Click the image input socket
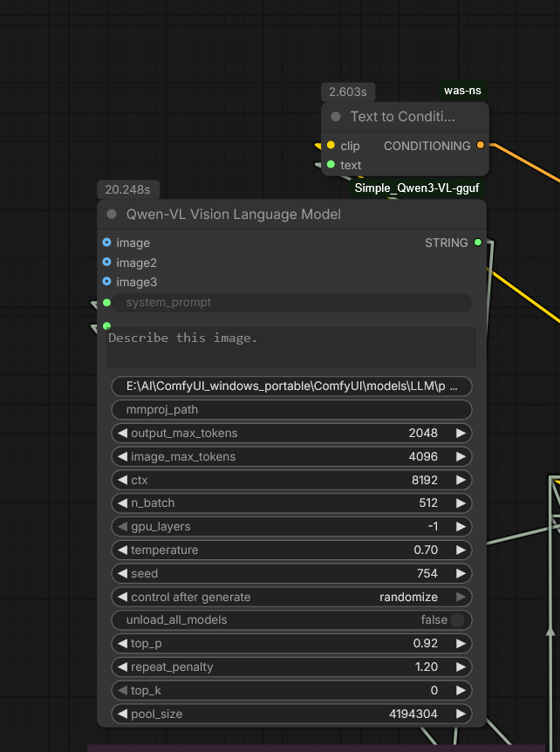 (107, 243)
